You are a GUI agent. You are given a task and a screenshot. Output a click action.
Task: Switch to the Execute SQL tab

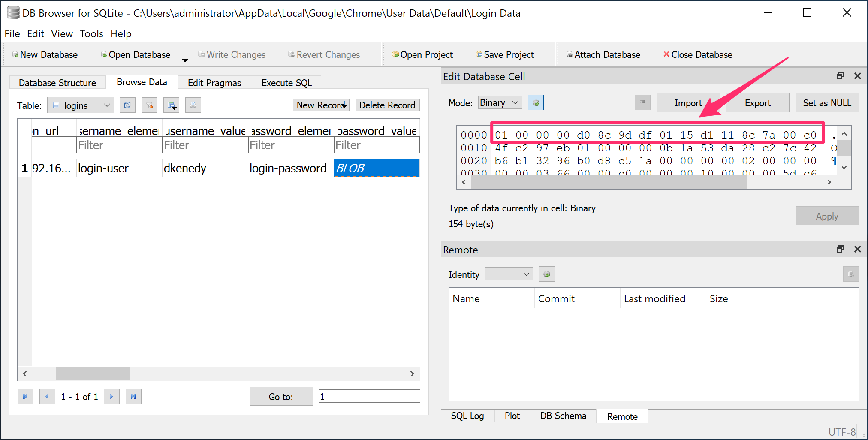(x=286, y=82)
